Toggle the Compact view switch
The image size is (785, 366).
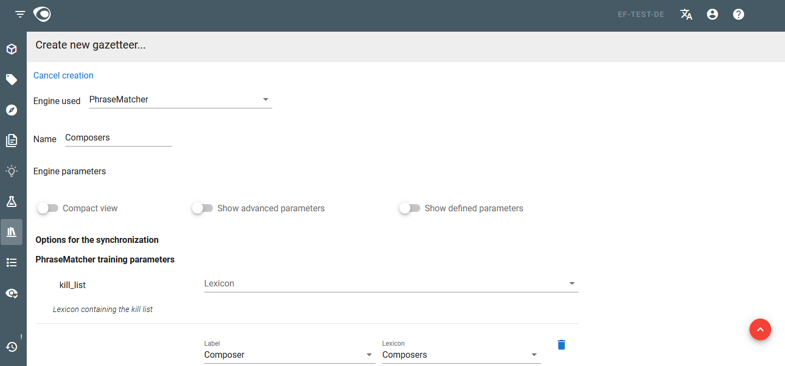(48, 208)
